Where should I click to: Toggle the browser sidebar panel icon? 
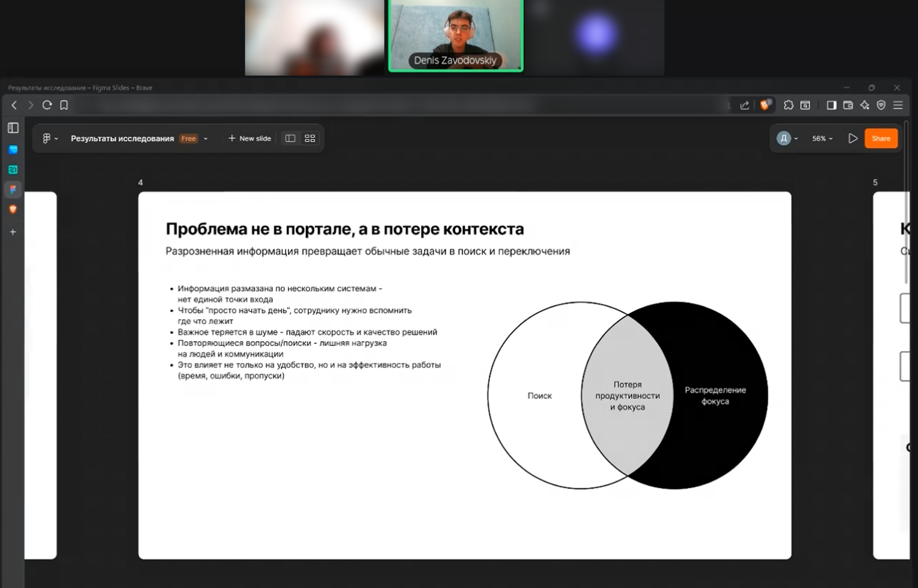[x=831, y=105]
